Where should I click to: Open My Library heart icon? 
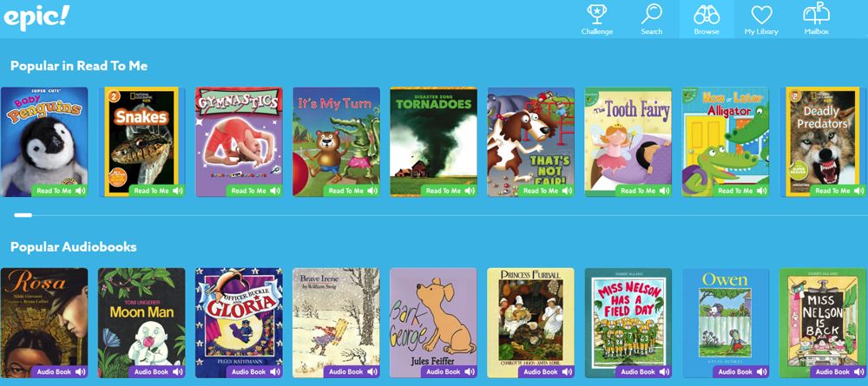761,15
